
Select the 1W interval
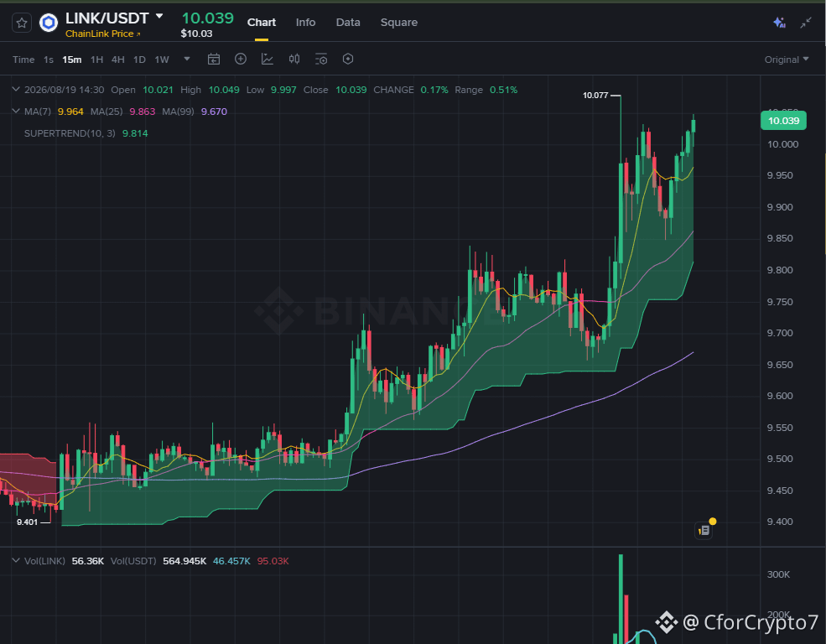[x=162, y=60]
